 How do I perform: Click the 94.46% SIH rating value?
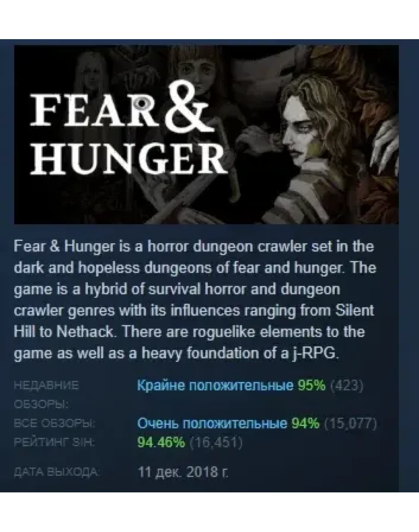point(161,443)
